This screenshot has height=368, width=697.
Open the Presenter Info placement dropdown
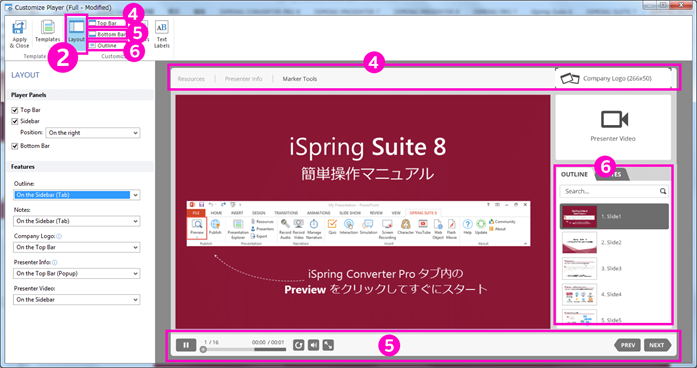point(76,273)
